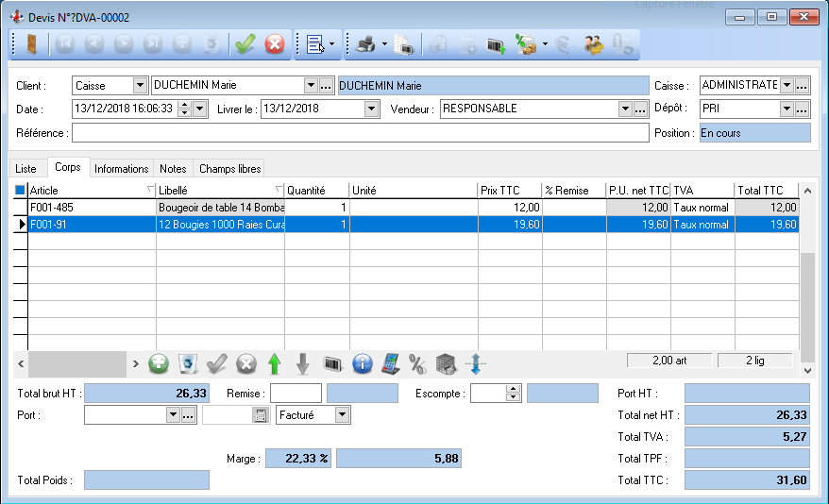Delete the line using recycle bin icon
Viewport: 829px width, 504px height.
click(188, 363)
